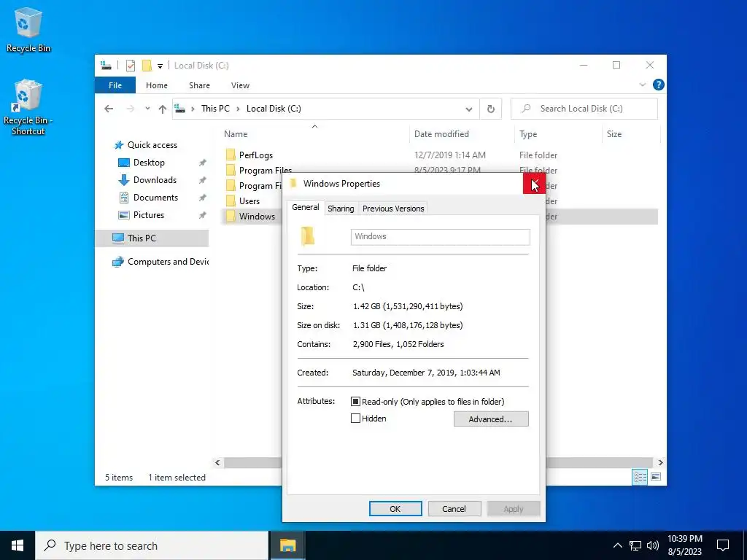Expand the address bar history dropdown
The height and width of the screenshot is (560, 747).
(469, 109)
